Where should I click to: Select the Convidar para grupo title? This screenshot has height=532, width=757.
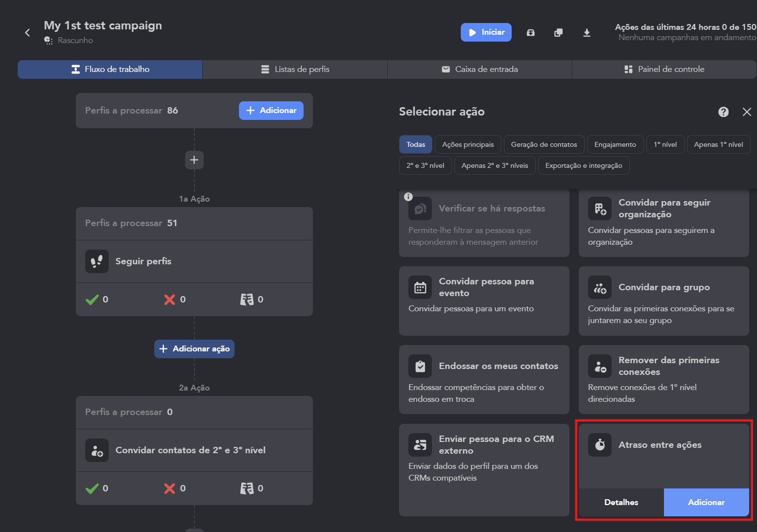click(x=664, y=287)
